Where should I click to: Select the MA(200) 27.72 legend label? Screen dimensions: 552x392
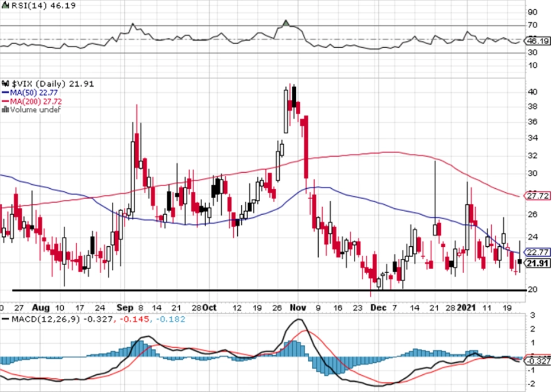(x=36, y=102)
